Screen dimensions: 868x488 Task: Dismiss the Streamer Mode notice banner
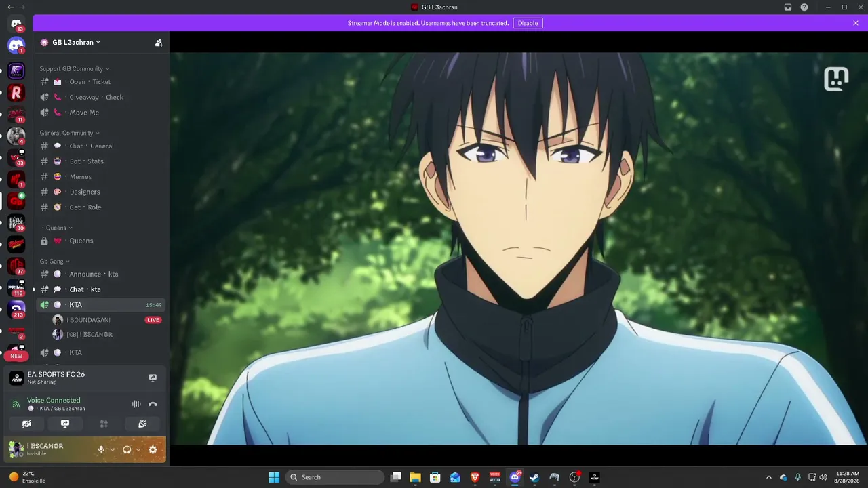[856, 23]
